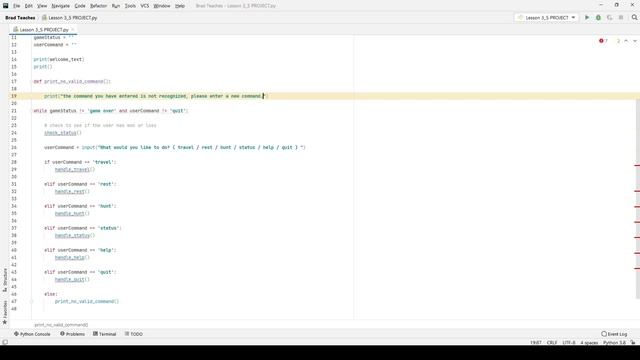Viewport: 640px width, 360px height.
Task: Open Search Everywhere magnifier icon
Action: (634, 18)
